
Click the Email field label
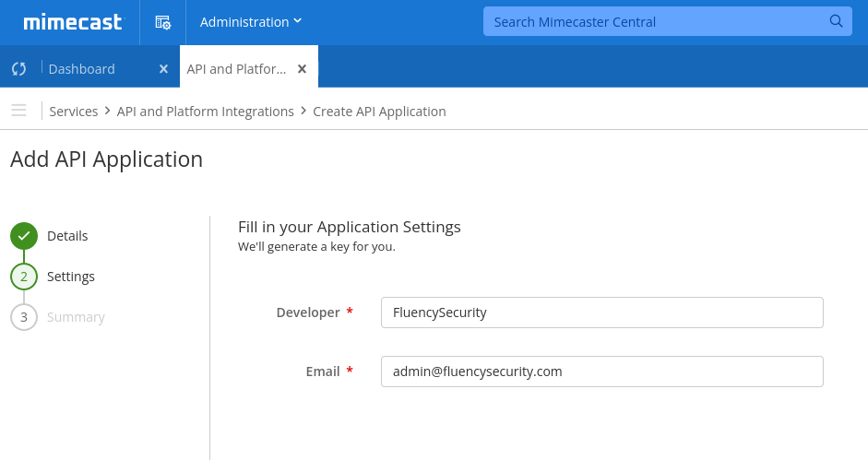click(323, 372)
